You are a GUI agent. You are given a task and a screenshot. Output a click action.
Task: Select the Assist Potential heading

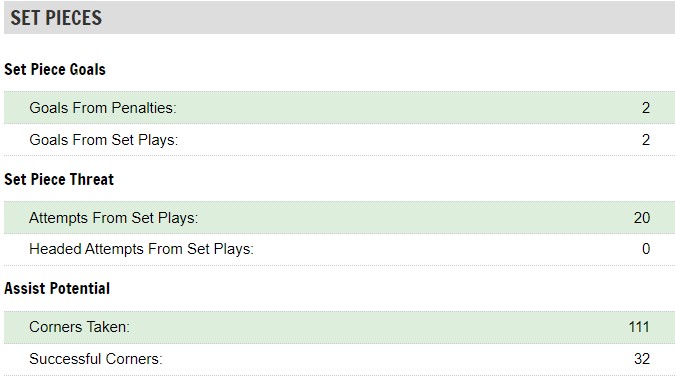(57, 288)
